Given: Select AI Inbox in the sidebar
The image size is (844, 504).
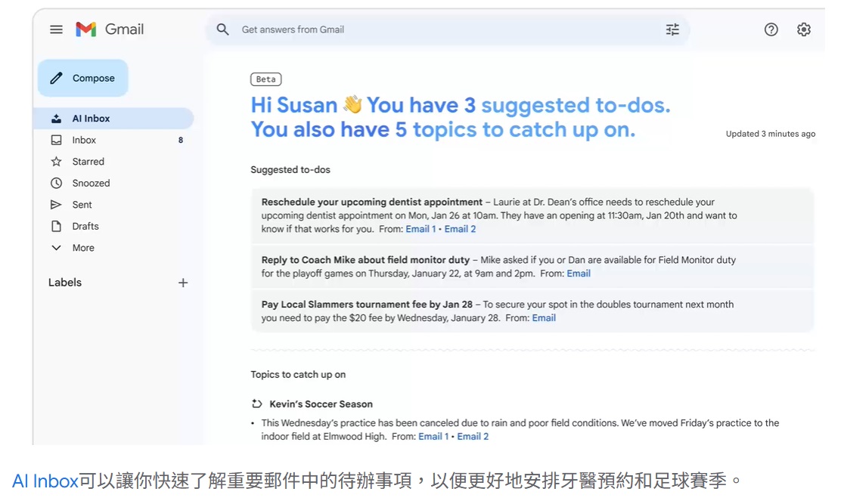Looking at the screenshot, I should pyautogui.click(x=91, y=119).
